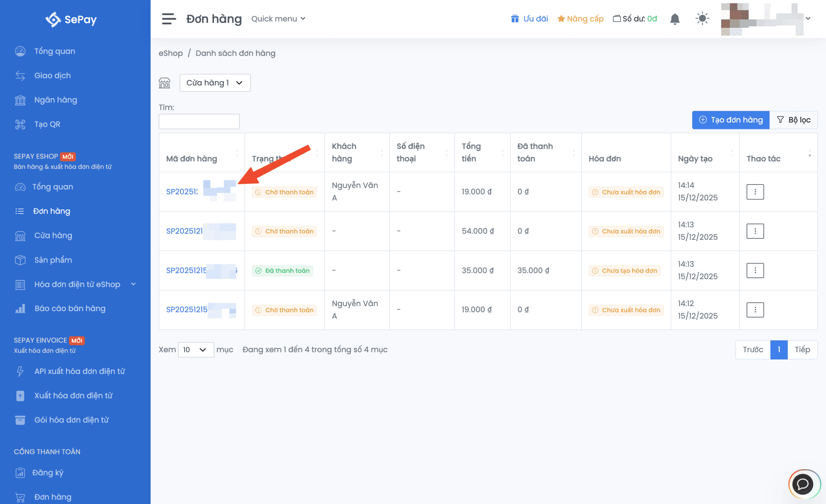Click the Tạo đơn hàng button

click(x=730, y=120)
